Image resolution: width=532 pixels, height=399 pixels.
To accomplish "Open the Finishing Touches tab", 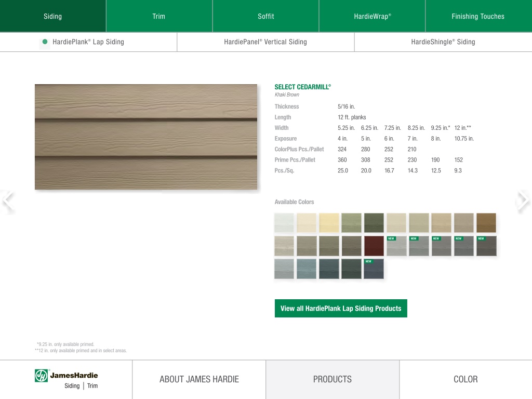I will (x=478, y=16).
